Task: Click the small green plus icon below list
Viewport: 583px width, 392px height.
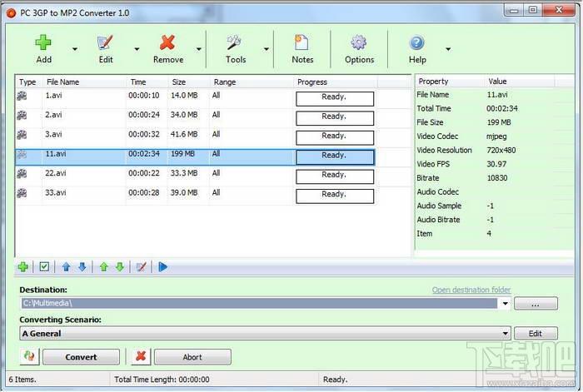Action: [23, 267]
